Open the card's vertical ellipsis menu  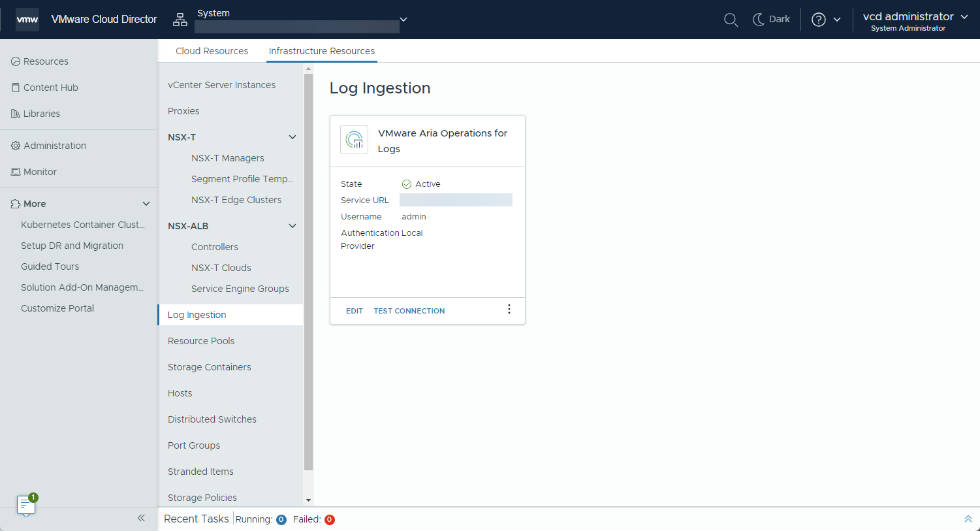point(509,310)
